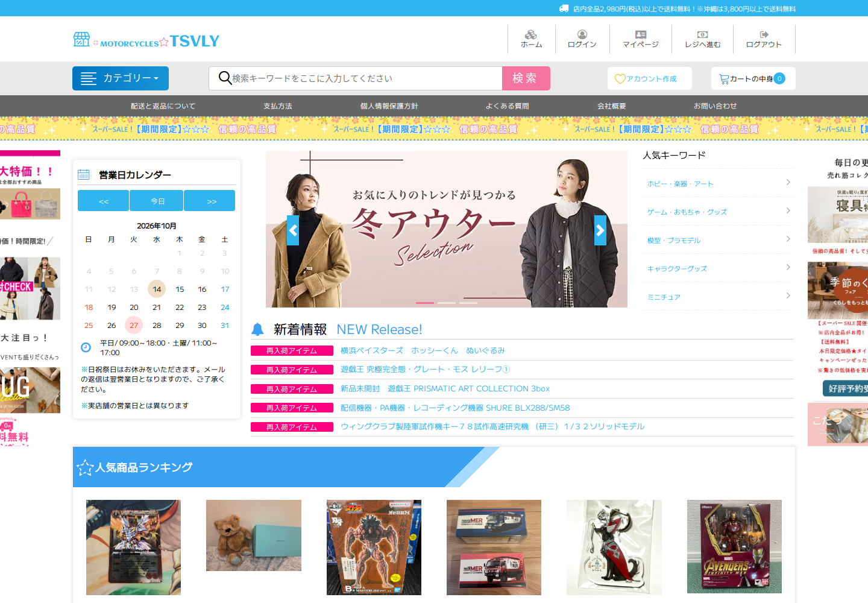The height and width of the screenshot is (603, 868).
Task: Click the heart icon for アカウント作成
Action: (620, 79)
